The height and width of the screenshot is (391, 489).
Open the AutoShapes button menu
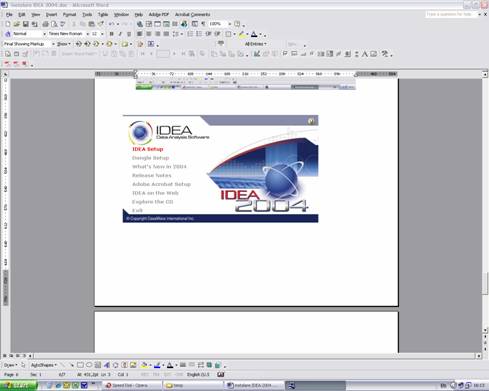[44, 365]
